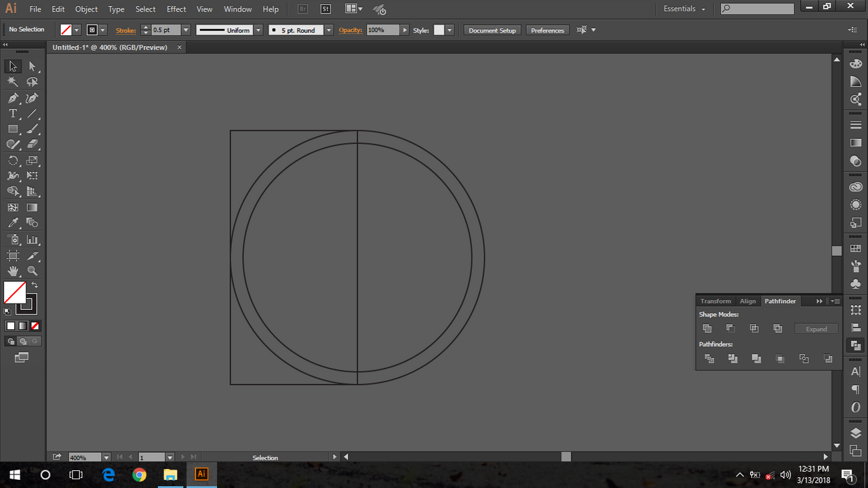868x488 pixels.
Task: Open the Essentials workspace switcher
Action: 684,9
